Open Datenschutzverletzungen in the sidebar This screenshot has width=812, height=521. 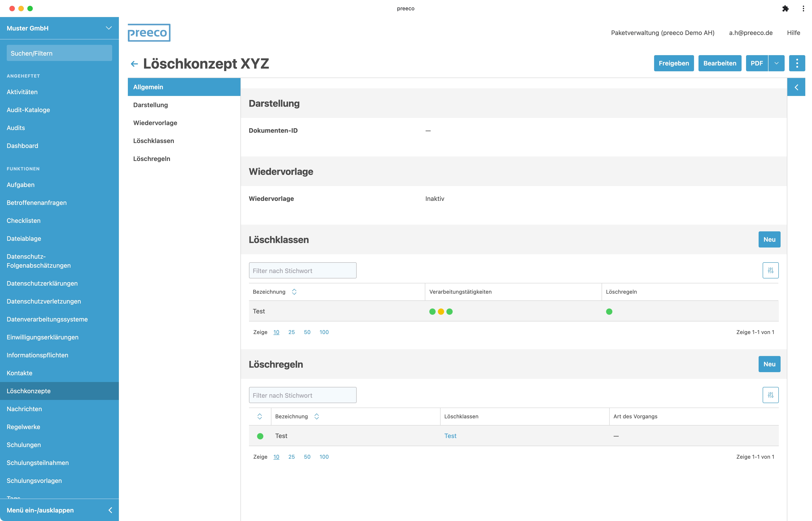[x=44, y=301]
